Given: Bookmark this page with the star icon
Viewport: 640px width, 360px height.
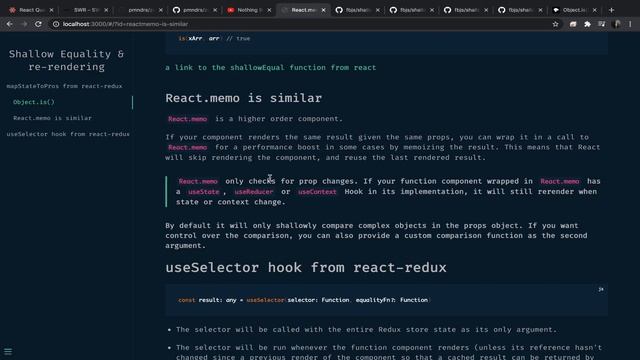Looking at the screenshot, I should click(x=556, y=24).
